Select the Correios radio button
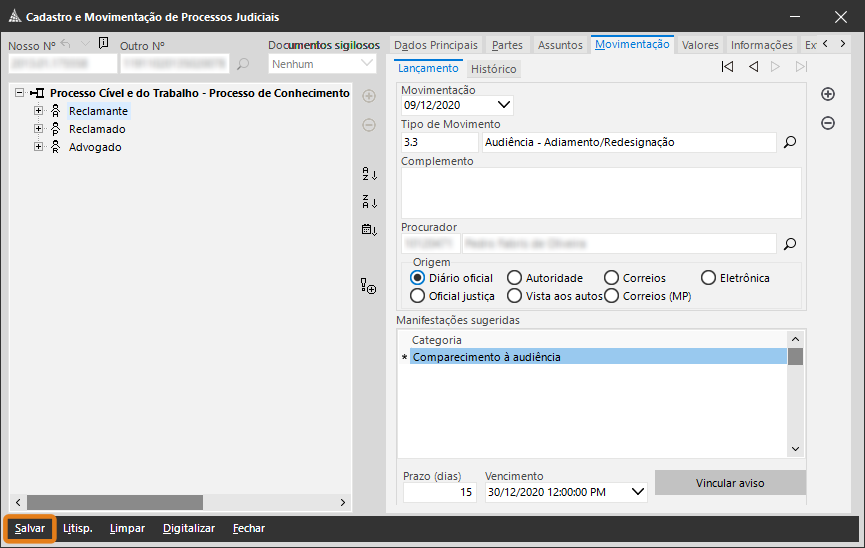This screenshot has height=548, width=865. click(611, 278)
